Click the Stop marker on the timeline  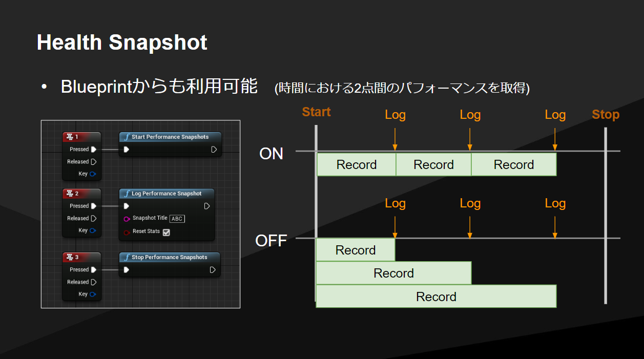coord(605,114)
